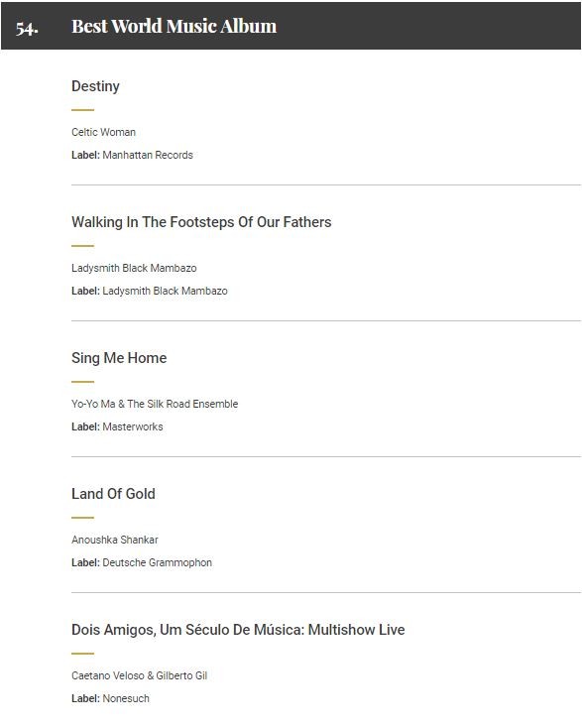This screenshot has width=582, height=728.
Task: Select category number 54 label
Action: (27, 28)
